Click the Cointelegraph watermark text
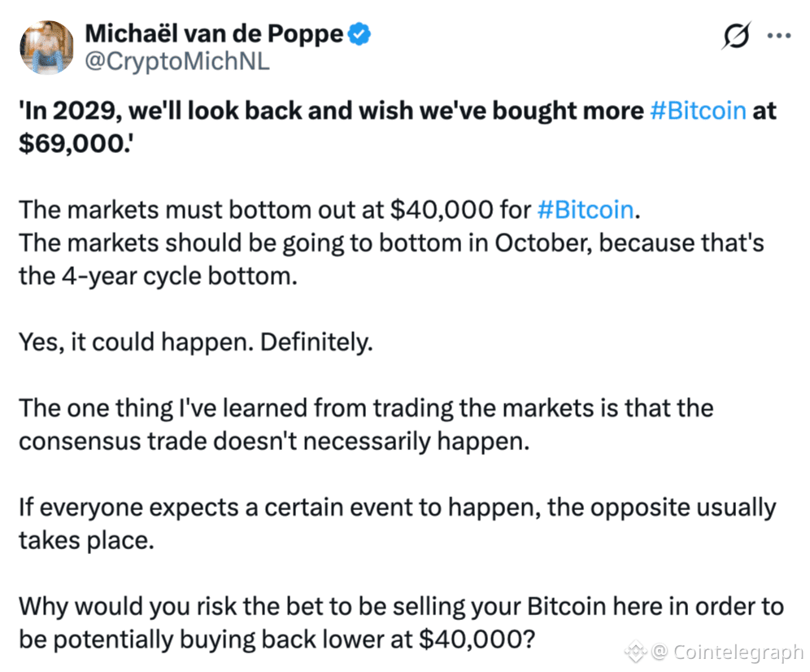 [728, 652]
